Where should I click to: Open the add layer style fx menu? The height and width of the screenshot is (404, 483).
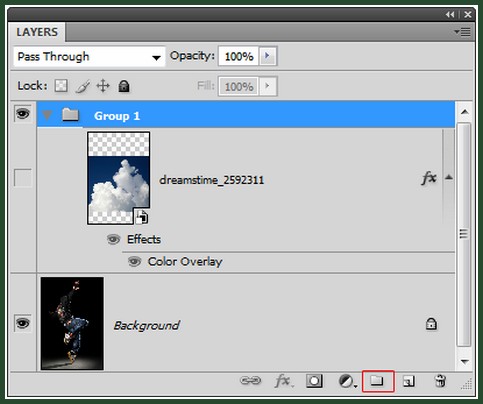[283, 381]
